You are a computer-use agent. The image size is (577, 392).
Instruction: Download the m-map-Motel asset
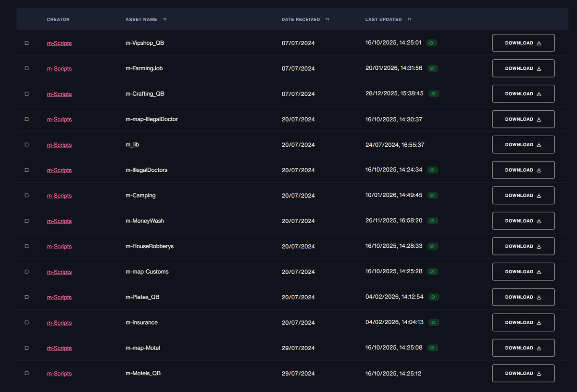click(523, 348)
